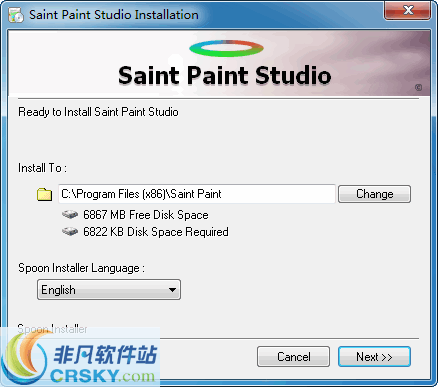The image size is (438, 387).
Task: Click the install path field C:\Program Files (x86)\Saint Paint
Action: pos(197,194)
